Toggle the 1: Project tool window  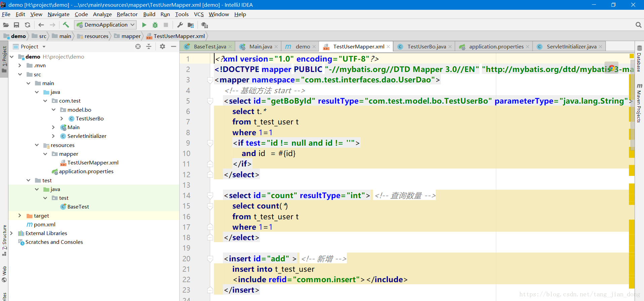click(x=4, y=60)
